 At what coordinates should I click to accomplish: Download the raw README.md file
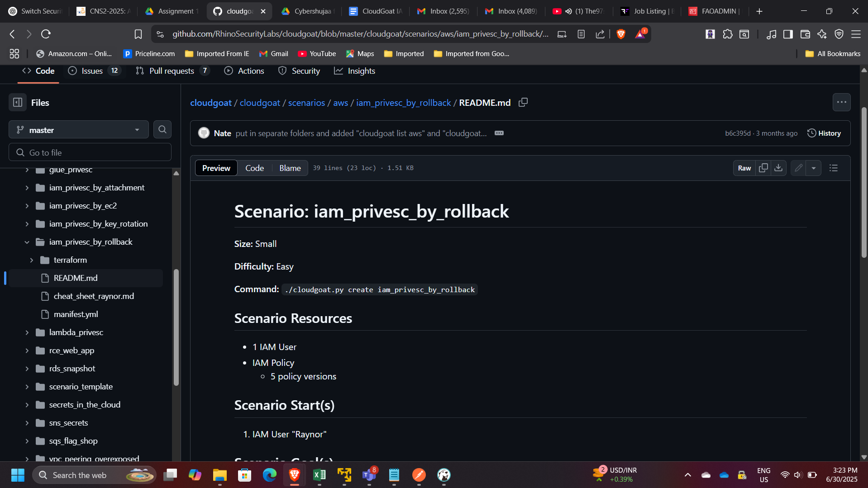[x=778, y=168]
